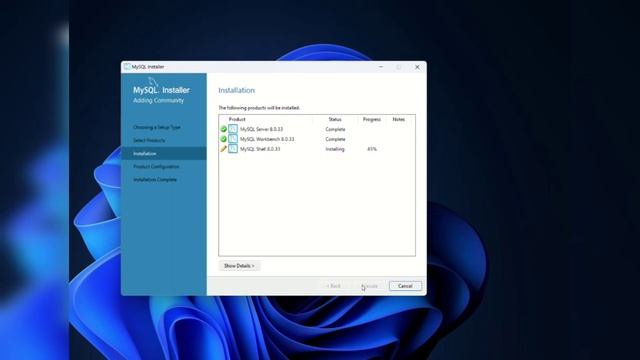This screenshot has height=360, width=640.
Task: Jump to the Installation Complete step
Action: click(155, 180)
